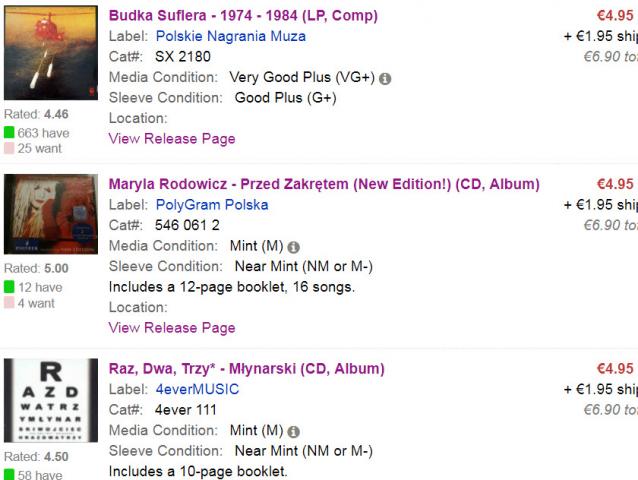Click the pink square beside 25 want

tap(9, 149)
